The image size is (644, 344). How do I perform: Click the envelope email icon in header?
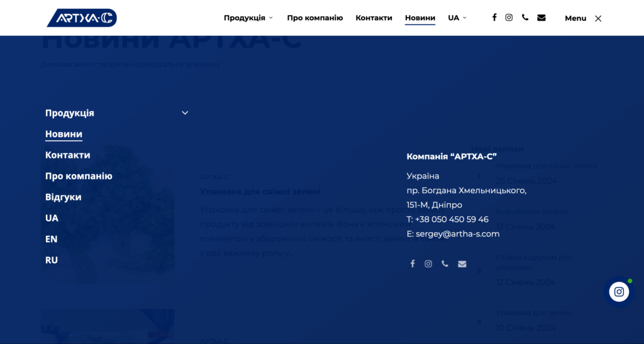(541, 18)
